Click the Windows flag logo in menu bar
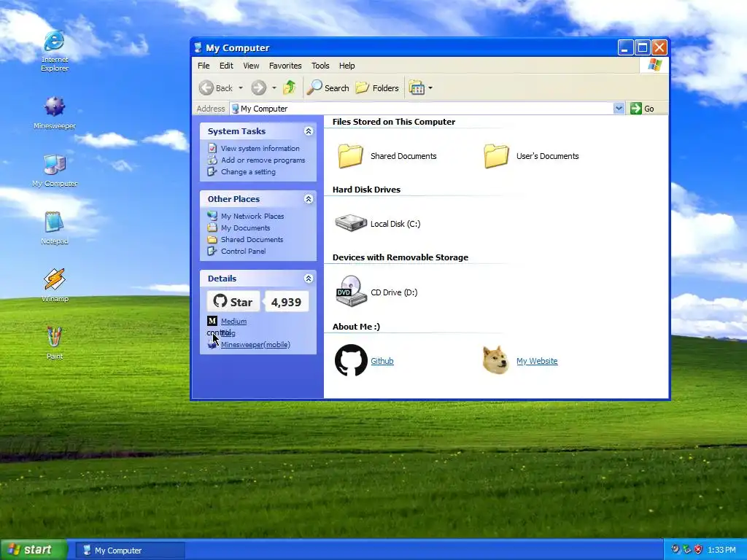This screenshot has width=747, height=560. 654,65
